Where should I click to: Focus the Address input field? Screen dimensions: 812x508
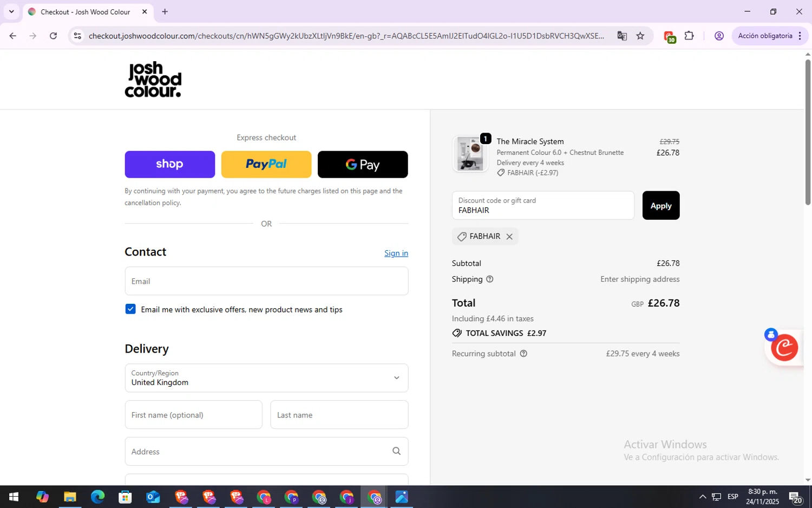(266, 452)
